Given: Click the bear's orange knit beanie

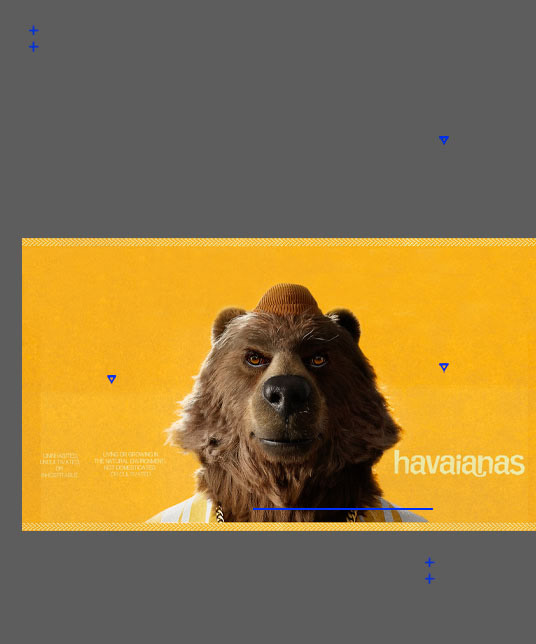Looking at the screenshot, I should click(x=288, y=299).
